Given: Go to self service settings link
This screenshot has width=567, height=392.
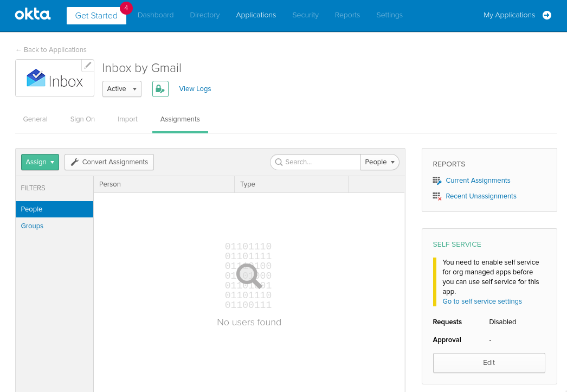Looking at the screenshot, I should tap(482, 301).
